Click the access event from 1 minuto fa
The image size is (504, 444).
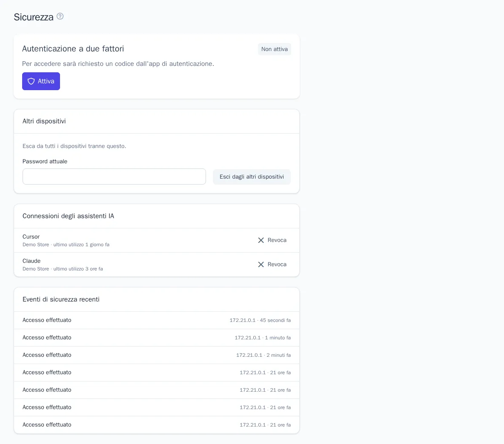coord(157,338)
